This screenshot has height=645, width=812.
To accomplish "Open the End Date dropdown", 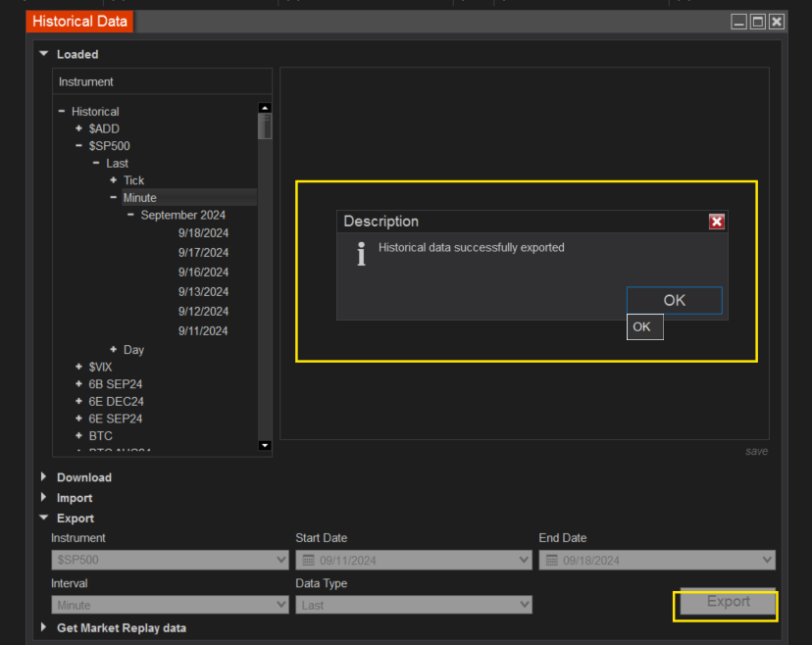I will 657,560.
